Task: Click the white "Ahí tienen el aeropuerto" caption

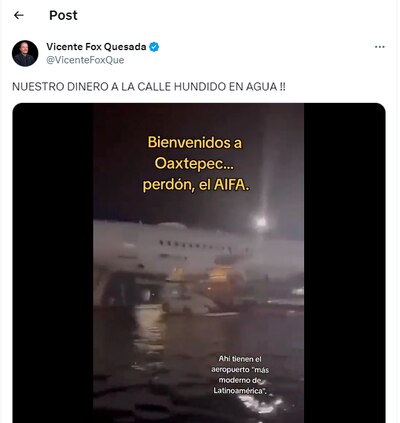Action: [240, 364]
